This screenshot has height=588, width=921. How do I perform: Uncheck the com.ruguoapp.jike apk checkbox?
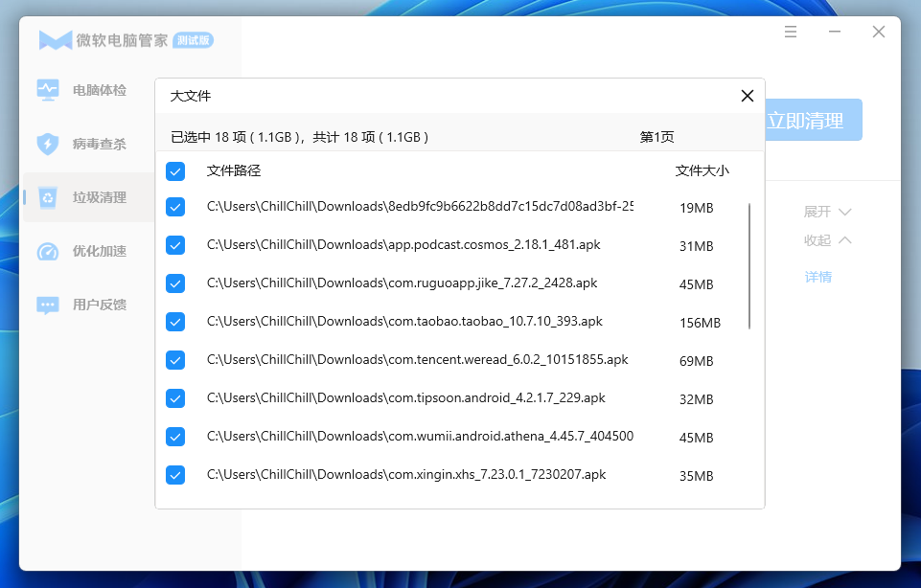tap(175, 283)
